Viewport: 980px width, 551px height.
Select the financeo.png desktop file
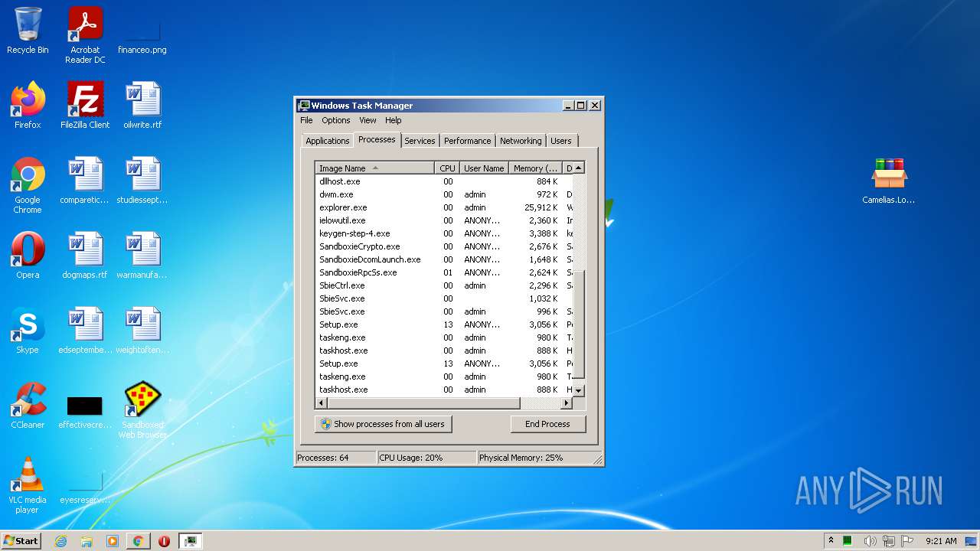pyautogui.click(x=142, y=37)
